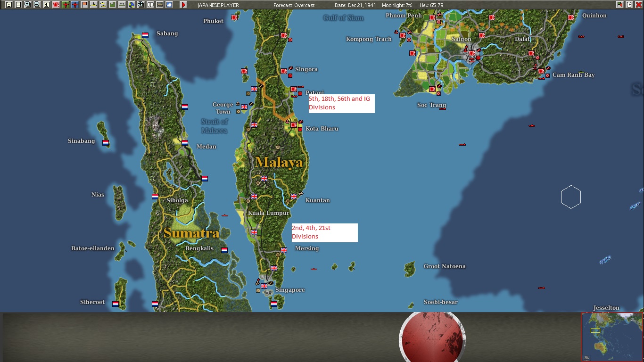Open the document list report icon

point(18,5)
